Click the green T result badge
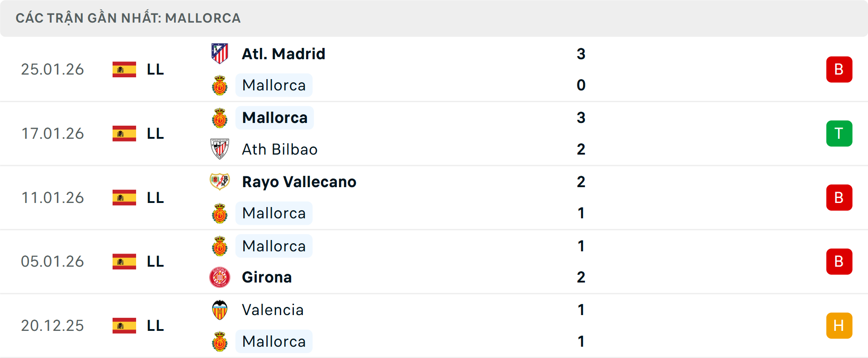Image resolution: width=868 pixels, height=358 pixels. point(839,134)
